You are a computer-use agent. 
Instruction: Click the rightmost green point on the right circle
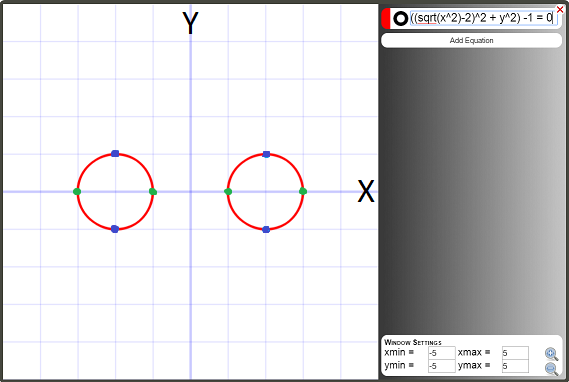[x=303, y=191]
